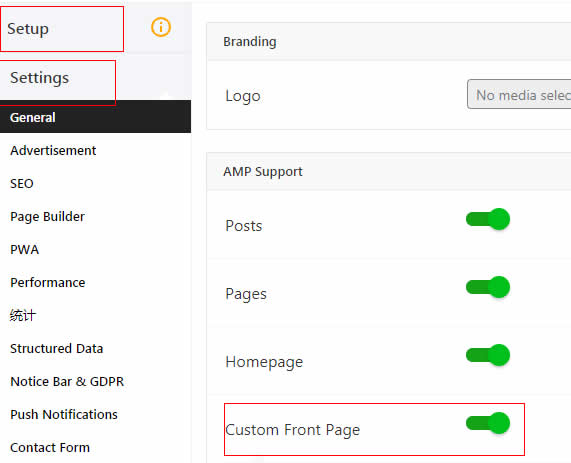Turn off the Homepage AMP switch

coord(488,355)
